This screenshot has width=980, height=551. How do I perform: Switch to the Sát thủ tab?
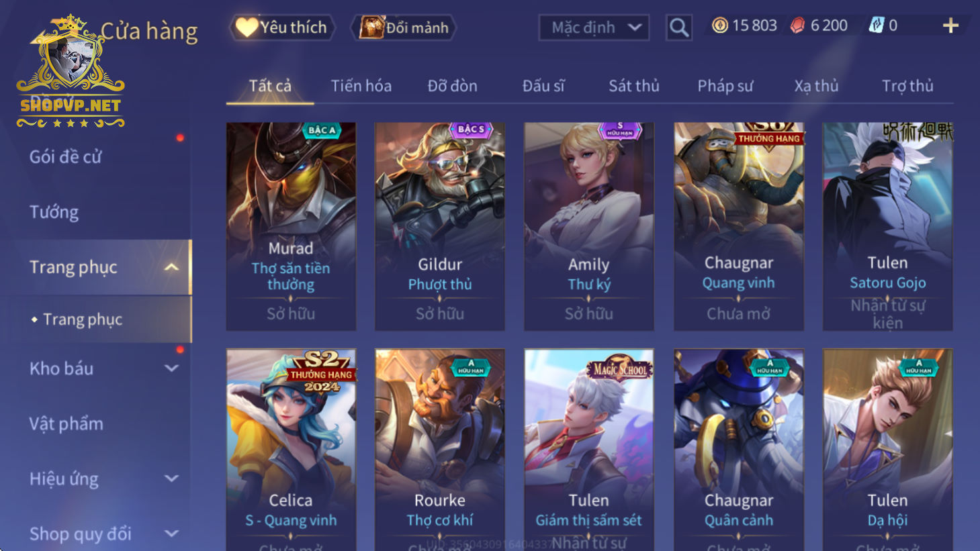[x=634, y=86]
